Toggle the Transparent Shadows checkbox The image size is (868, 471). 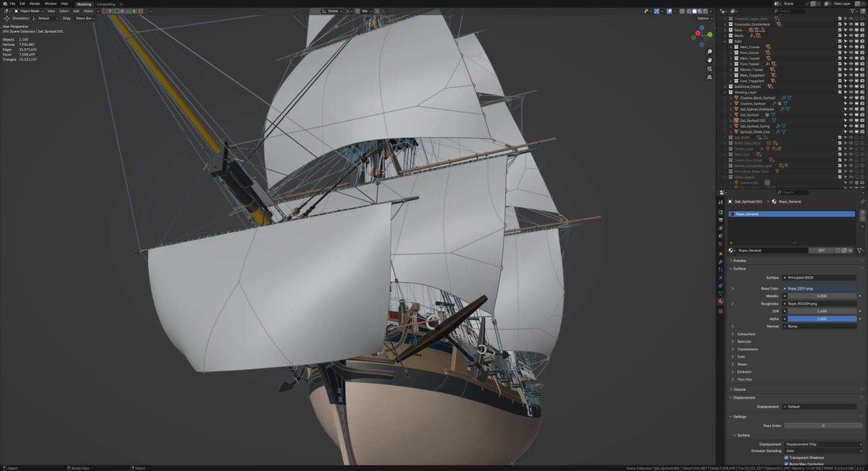click(x=786, y=458)
